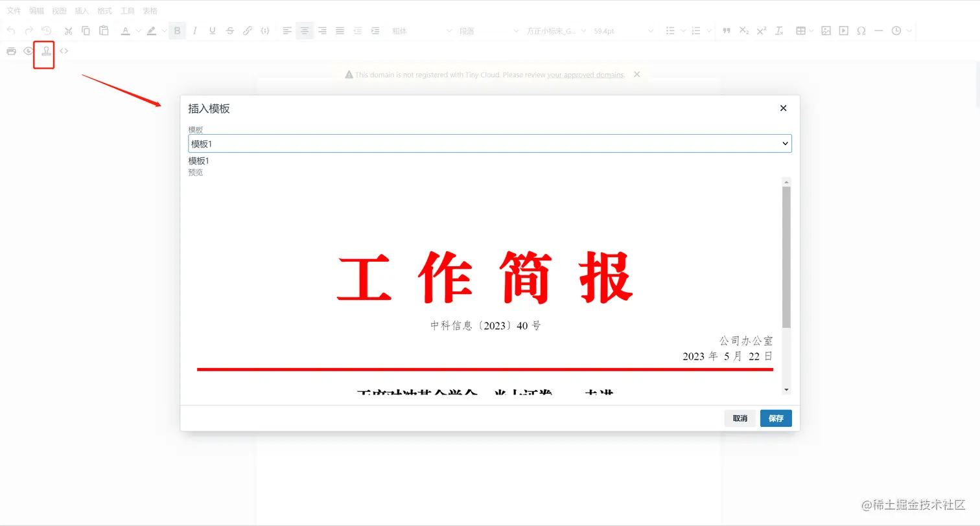980x526 pixels.
Task: Click the clear formatting icon
Action: (780, 30)
